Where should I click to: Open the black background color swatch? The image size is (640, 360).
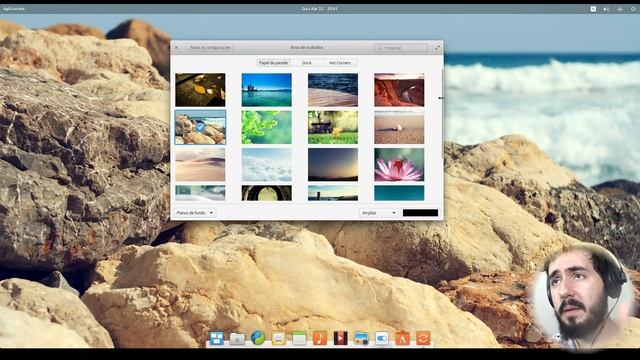point(420,213)
